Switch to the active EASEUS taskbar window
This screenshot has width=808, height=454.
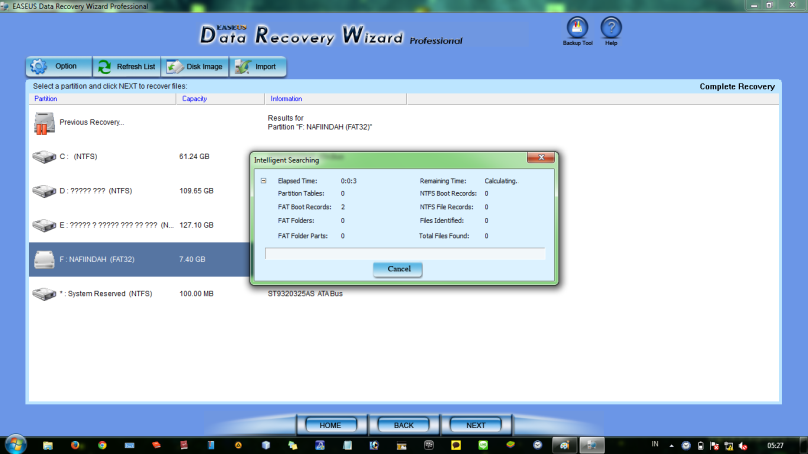[592, 445]
